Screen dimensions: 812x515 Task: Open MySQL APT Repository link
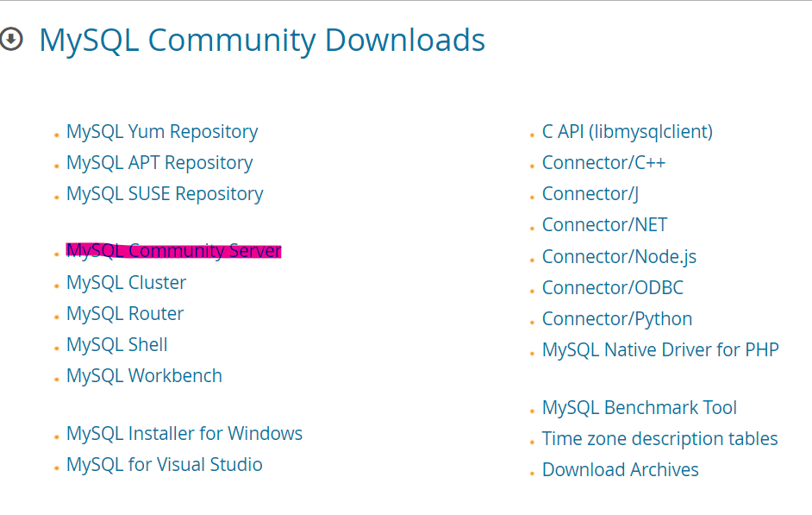click(159, 163)
